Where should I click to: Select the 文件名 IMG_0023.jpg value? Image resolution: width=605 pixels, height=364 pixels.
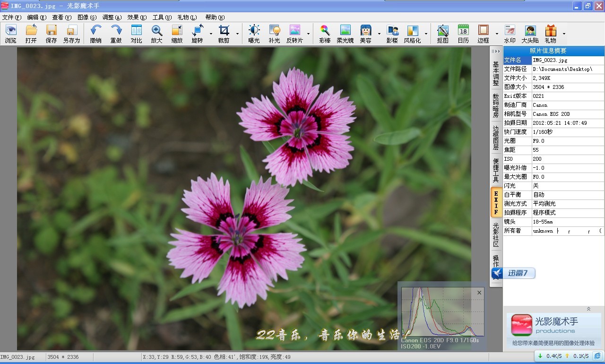coord(568,60)
